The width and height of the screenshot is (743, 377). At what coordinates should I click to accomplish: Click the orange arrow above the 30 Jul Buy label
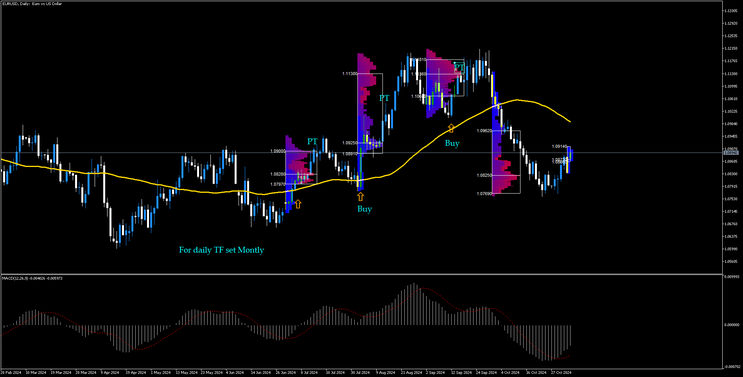[x=361, y=197]
